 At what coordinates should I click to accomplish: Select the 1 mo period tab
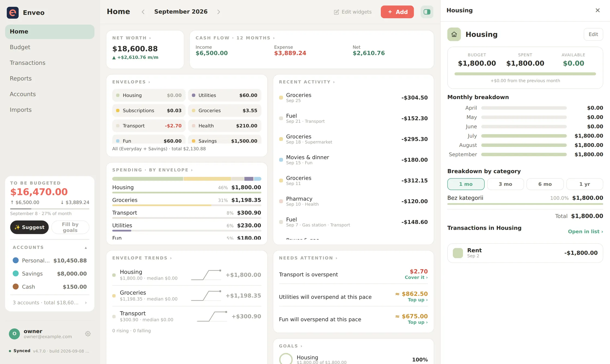[x=466, y=184]
